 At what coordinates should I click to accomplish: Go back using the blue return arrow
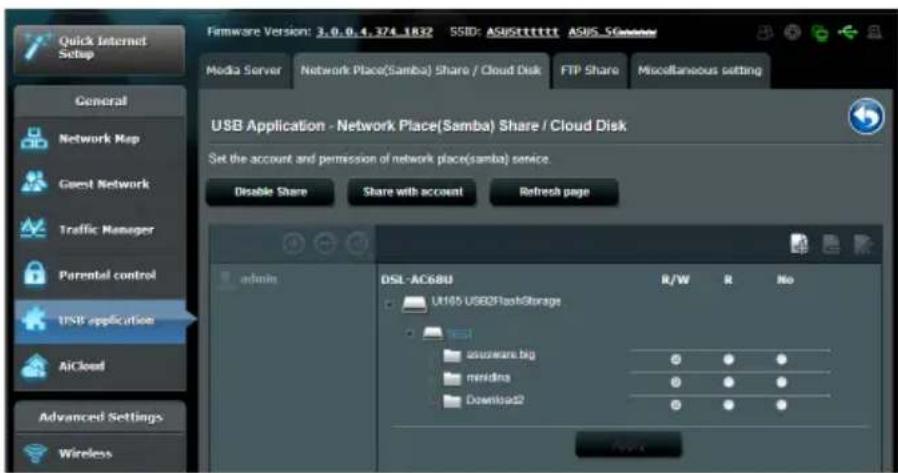click(x=866, y=117)
